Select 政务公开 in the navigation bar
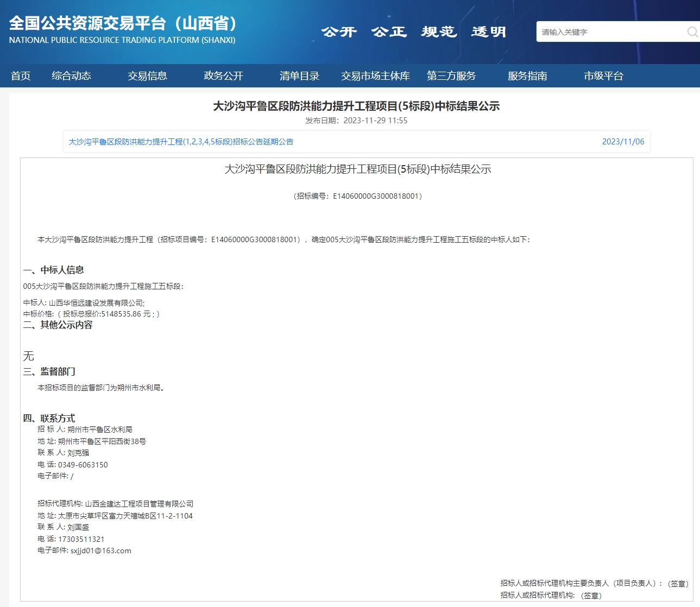This screenshot has height=607, width=700. 223,76
